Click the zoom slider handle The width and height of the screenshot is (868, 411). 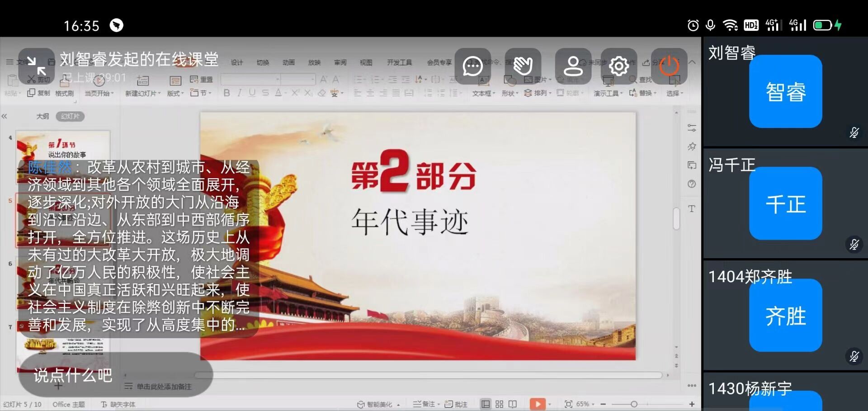click(634, 404)
